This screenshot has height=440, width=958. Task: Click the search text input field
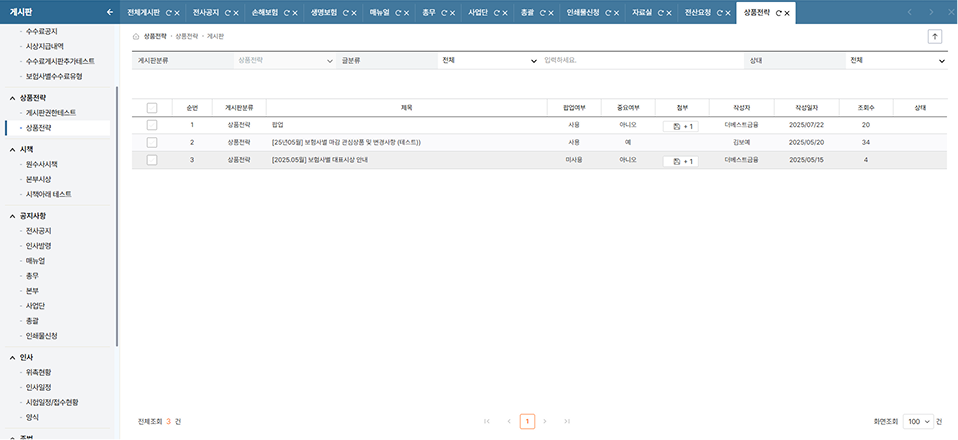coord(640,61)
